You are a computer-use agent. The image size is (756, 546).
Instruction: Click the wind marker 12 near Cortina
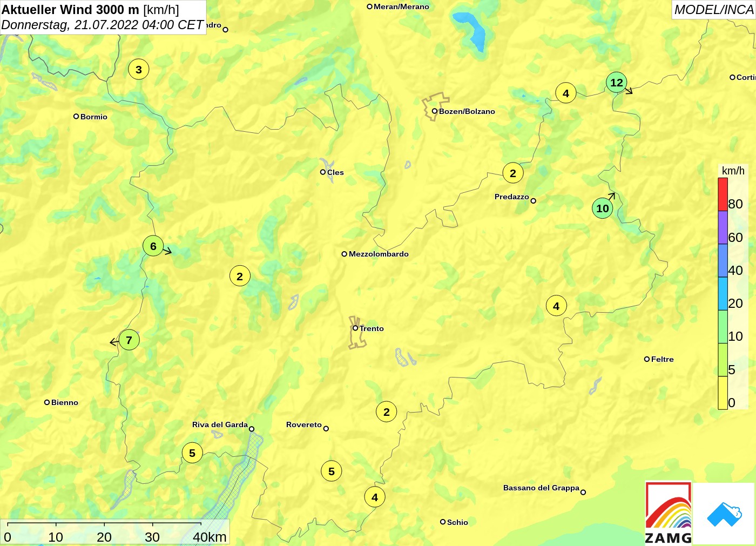[x=617, y=83]
